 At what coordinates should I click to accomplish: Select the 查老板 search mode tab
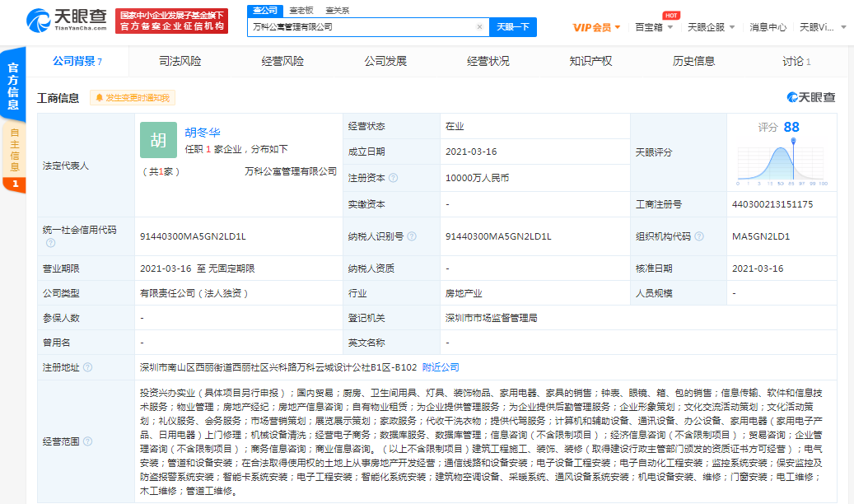tap(301, 11)
